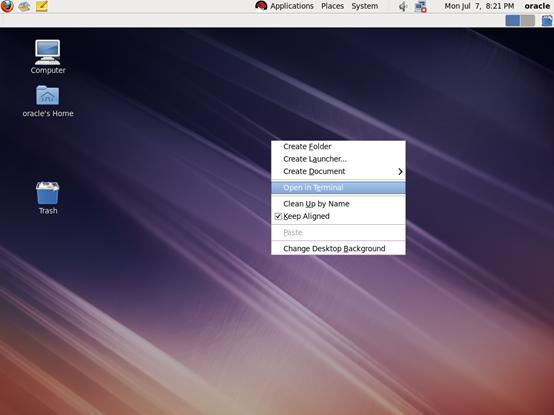554x415 pixels.
Task: Open the Applications menu
Action: tap(292, 6)
